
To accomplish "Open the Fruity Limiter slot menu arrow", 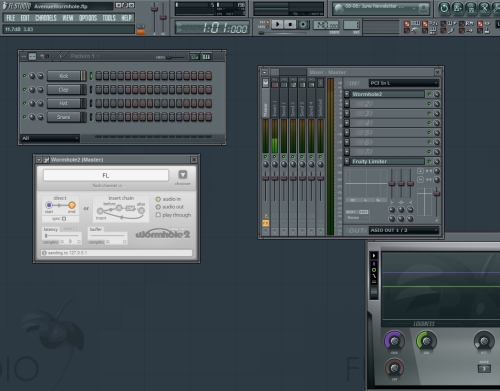I will [x=347, y=162].
